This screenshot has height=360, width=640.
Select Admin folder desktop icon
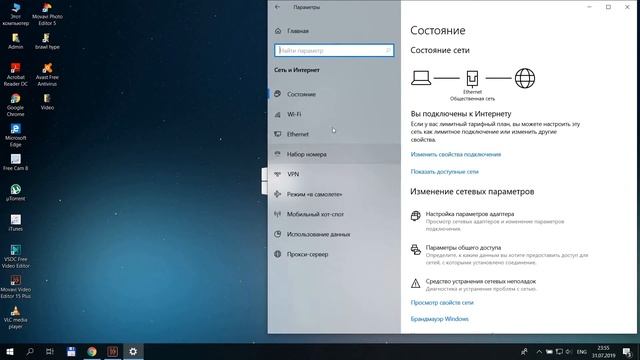tap(16, 42)
